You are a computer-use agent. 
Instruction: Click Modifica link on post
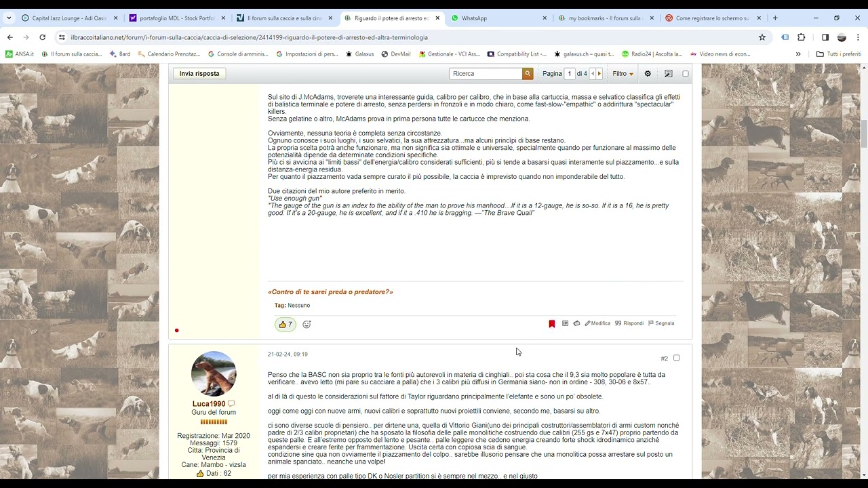[x=597, y=323]
